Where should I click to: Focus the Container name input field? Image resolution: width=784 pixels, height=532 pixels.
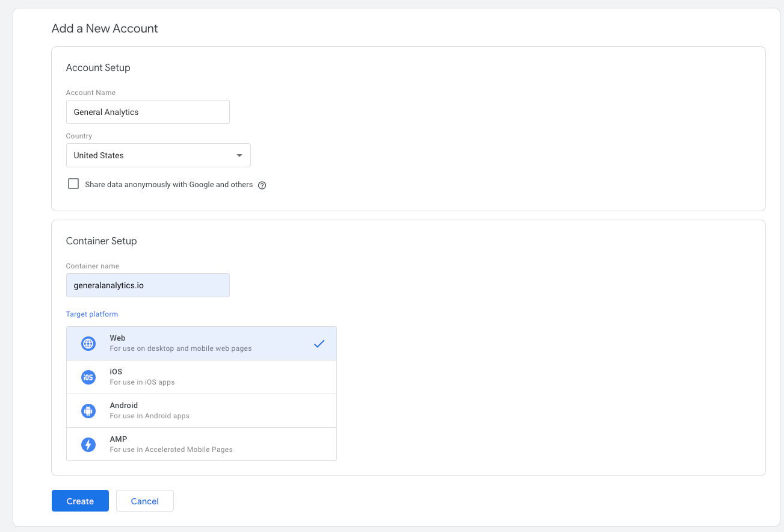[148, 285]
